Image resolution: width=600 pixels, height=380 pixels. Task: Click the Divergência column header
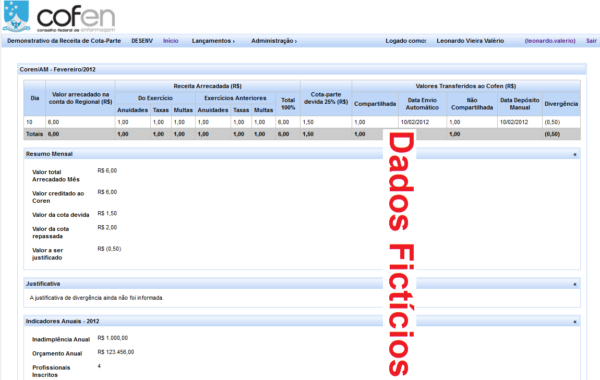click(x=561, y=104)
